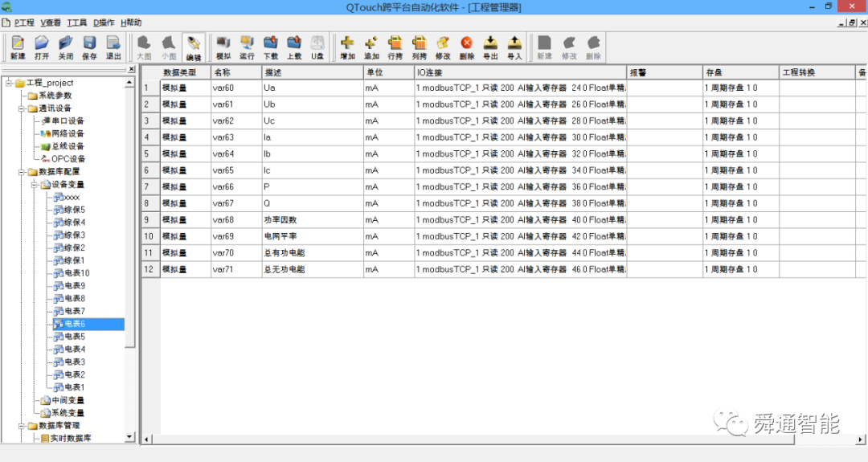Click the 运行 run icon
Image resolution: width=868 pixels, height=462 pixels.
247,47
